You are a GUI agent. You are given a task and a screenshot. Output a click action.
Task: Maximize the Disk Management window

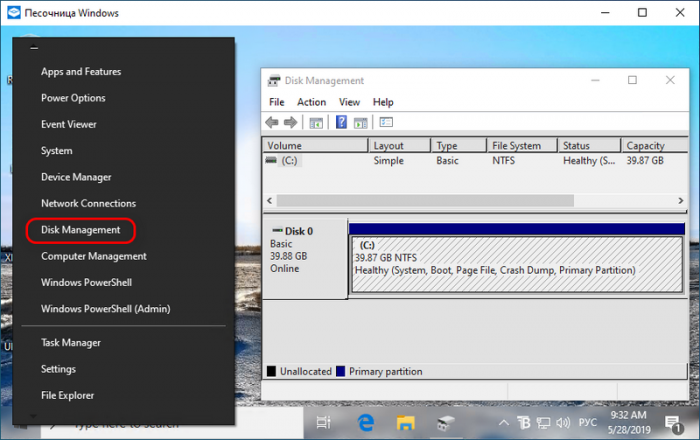632,80
